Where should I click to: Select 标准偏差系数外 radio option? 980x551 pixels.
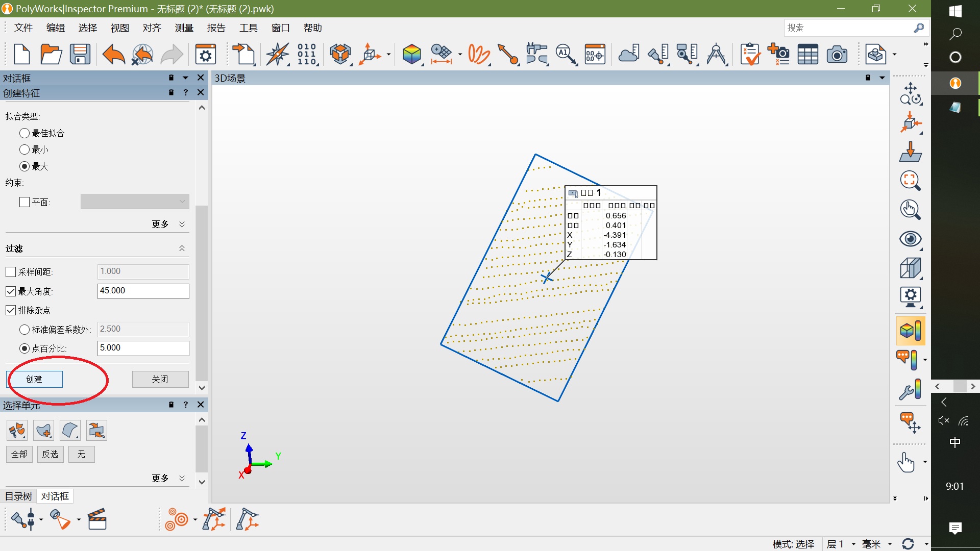24,330
